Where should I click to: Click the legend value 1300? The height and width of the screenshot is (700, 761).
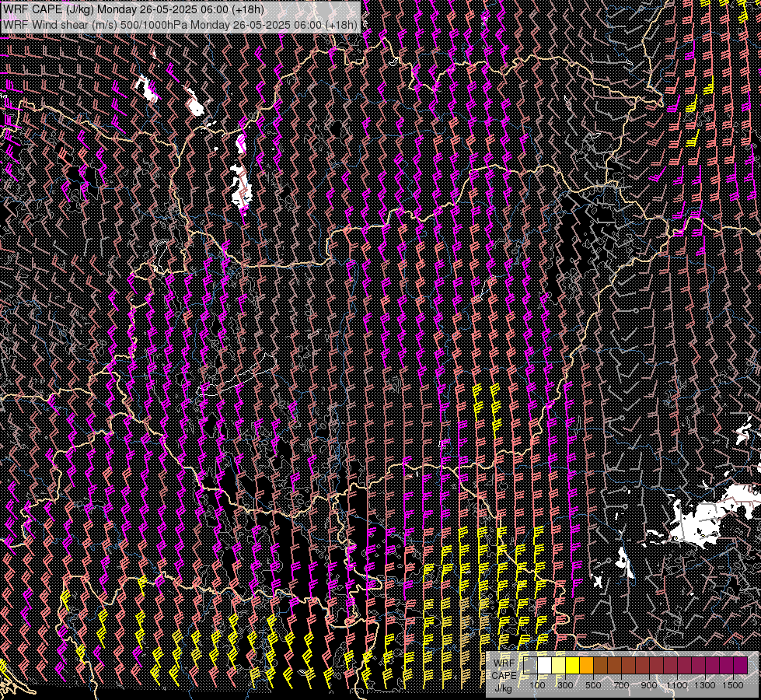pos(705,685)
